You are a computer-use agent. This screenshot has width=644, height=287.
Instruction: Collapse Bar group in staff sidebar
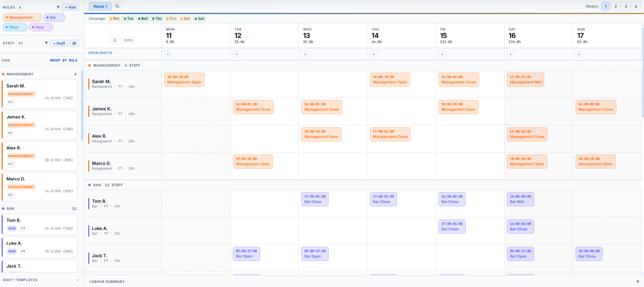pos(39,209)
